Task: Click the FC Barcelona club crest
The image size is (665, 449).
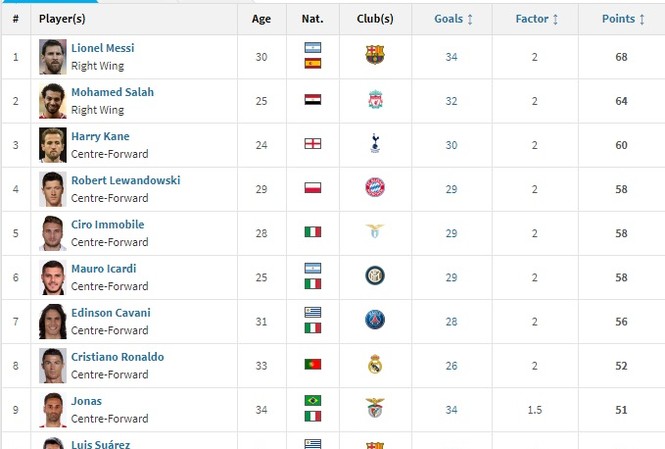Action: click(x=375, y=55)
